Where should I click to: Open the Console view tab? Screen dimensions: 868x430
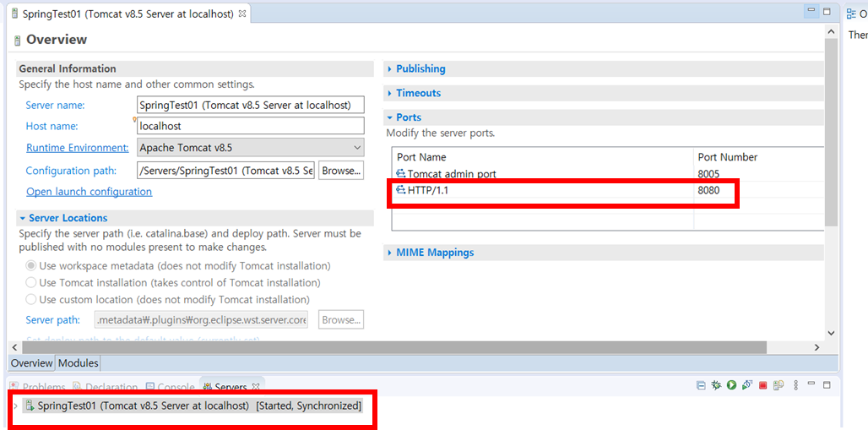[171, 387]
